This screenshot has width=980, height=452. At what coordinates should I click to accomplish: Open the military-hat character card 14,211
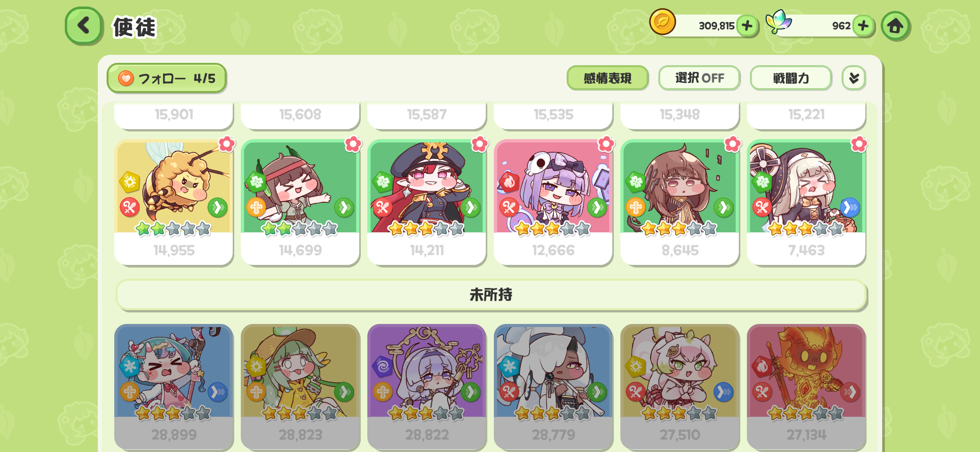pos(426,202)
